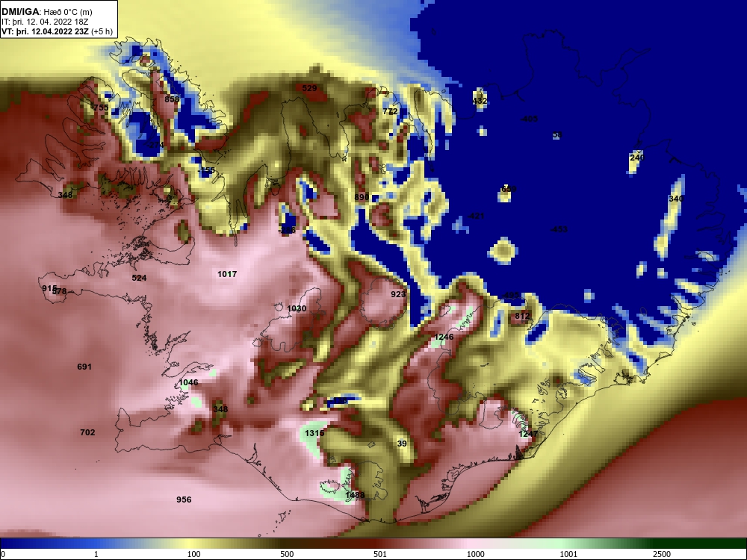Click the map value label 858
Viewport: 747px width, 560px height.
(x=172, y=99)
